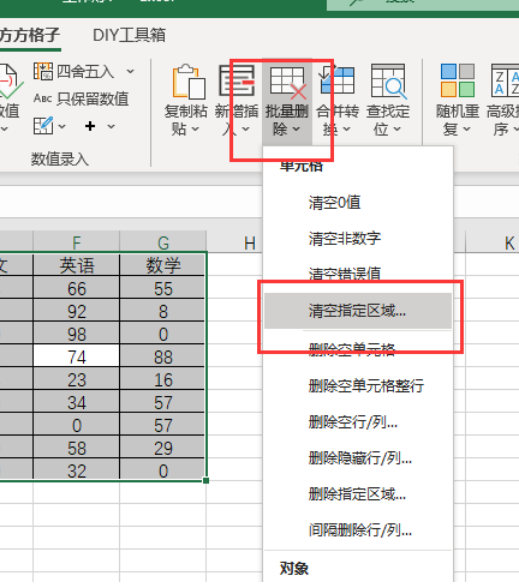Image resolution: width=519 pixels, height=585 pixels.
Task: Click cell with value 92
Action: coord(76,311)
